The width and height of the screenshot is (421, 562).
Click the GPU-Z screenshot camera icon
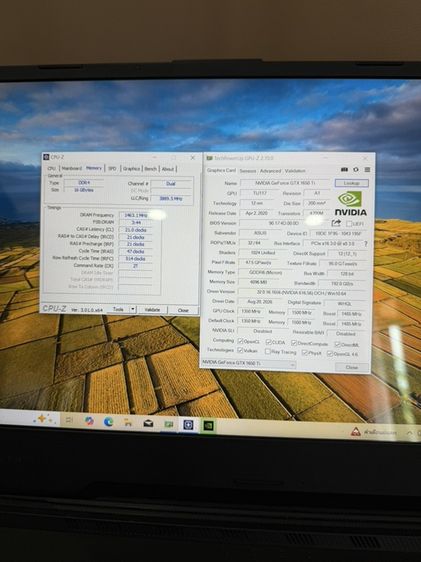[344, 170]
